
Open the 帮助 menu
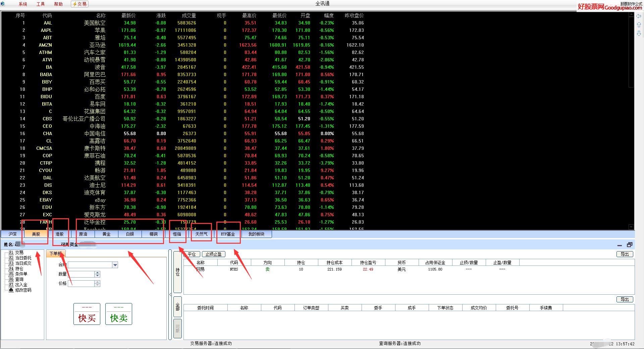tap(58, 4)
